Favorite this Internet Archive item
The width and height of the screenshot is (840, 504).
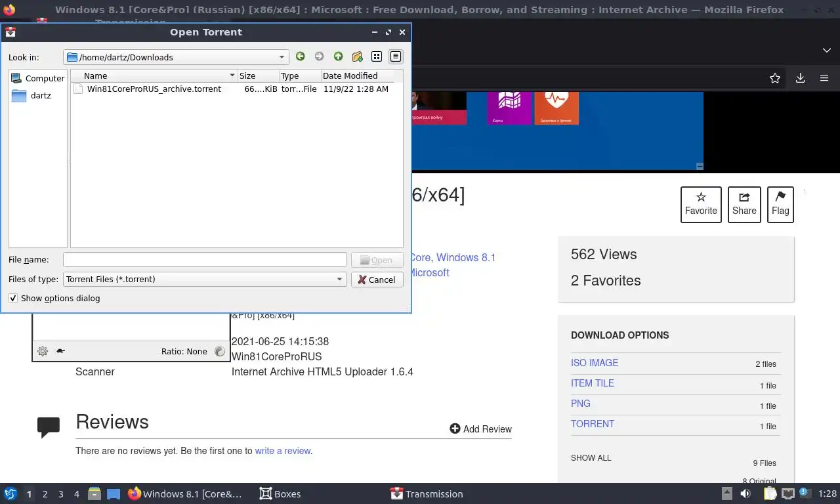tap(701, 204)
